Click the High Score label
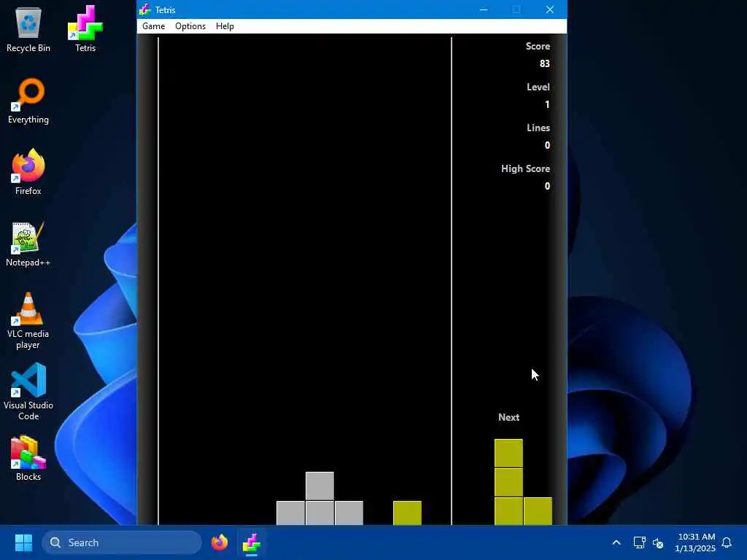Viewport: 747px width, 560px height. point(525,168)
